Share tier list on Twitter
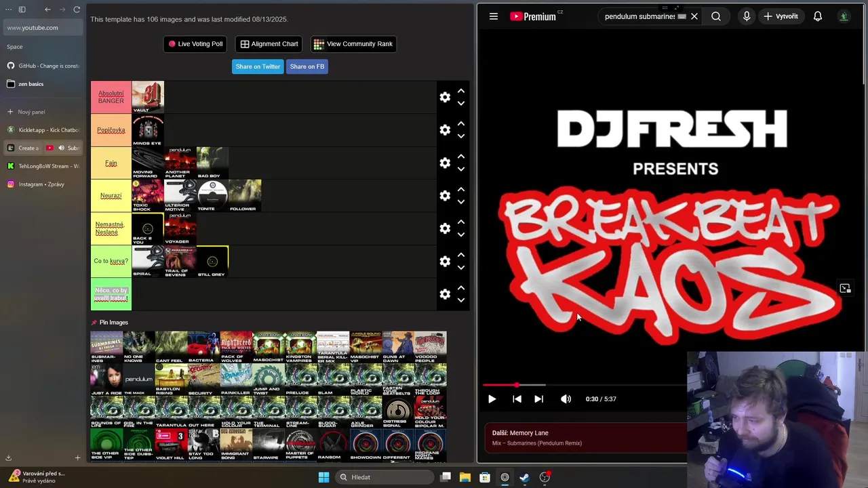Viewport: 868px width, 488px height. point(258,66)
